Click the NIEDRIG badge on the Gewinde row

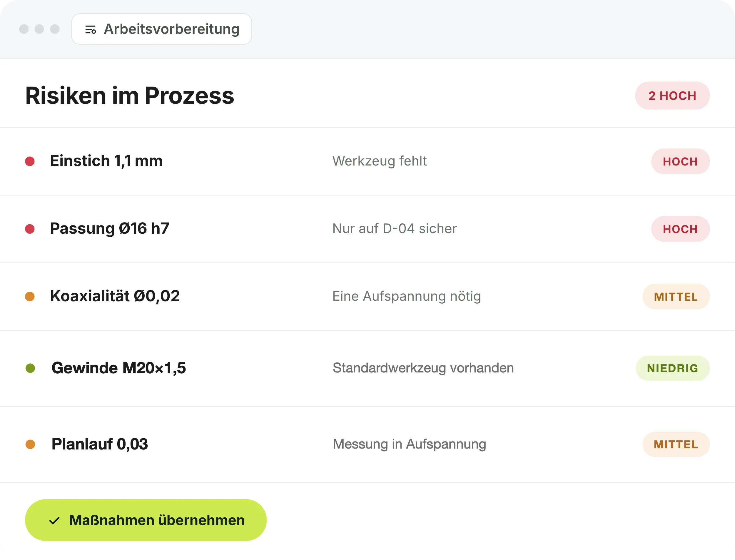[673, 368]
